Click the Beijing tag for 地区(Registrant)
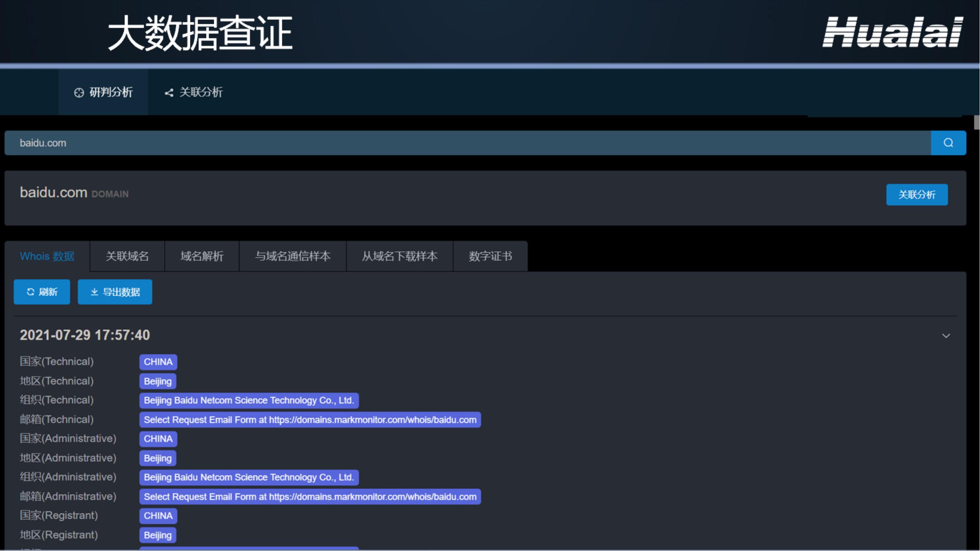 (x=158, y=535)
